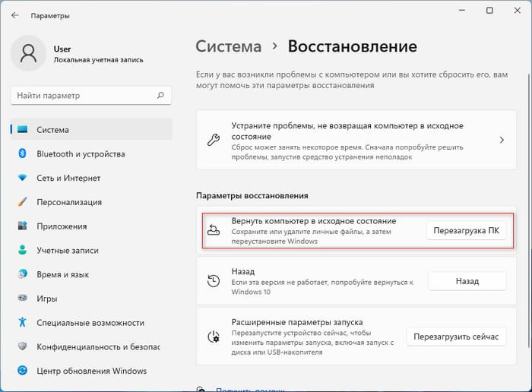Viewport: 532px width, 392px height.
Task: Click the vertical scrollbar on the right
Action: (x=528, y=210)
